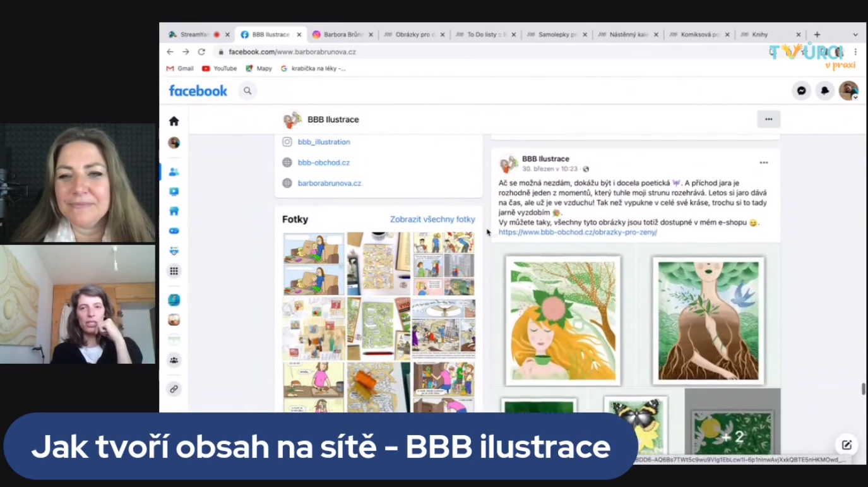Switch to Barbora Brůnová Instagram tab
The height and width of the screenshot is (487, 868).
pyautogui.click(x=343, y=35)
